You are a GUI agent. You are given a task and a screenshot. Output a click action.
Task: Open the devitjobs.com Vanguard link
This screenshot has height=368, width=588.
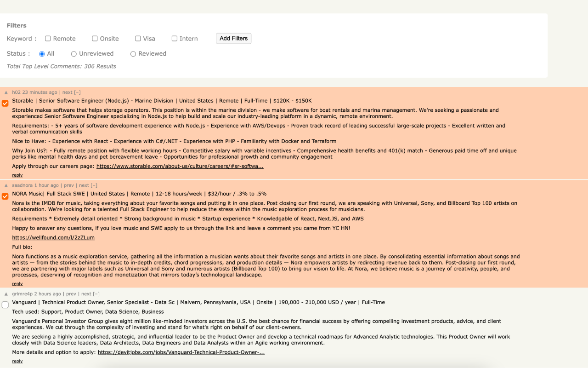pyautogui.click(x=181, y=352)
